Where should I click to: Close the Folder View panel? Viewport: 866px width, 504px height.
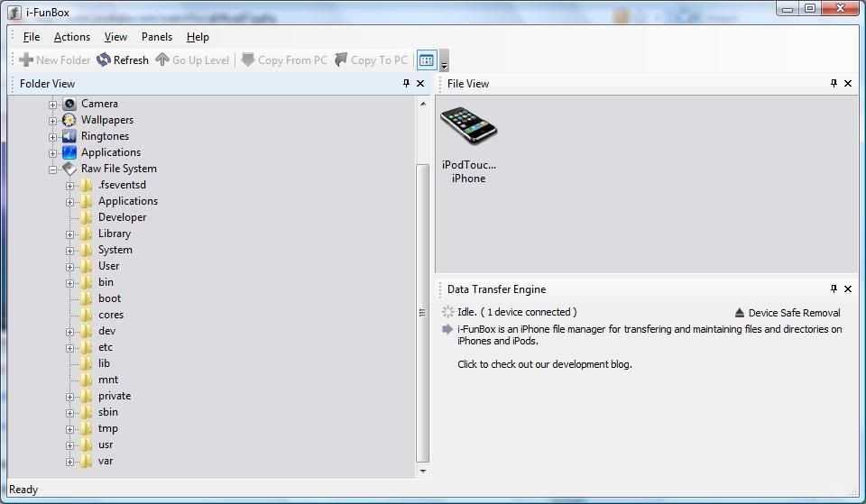tap(420, 83)
